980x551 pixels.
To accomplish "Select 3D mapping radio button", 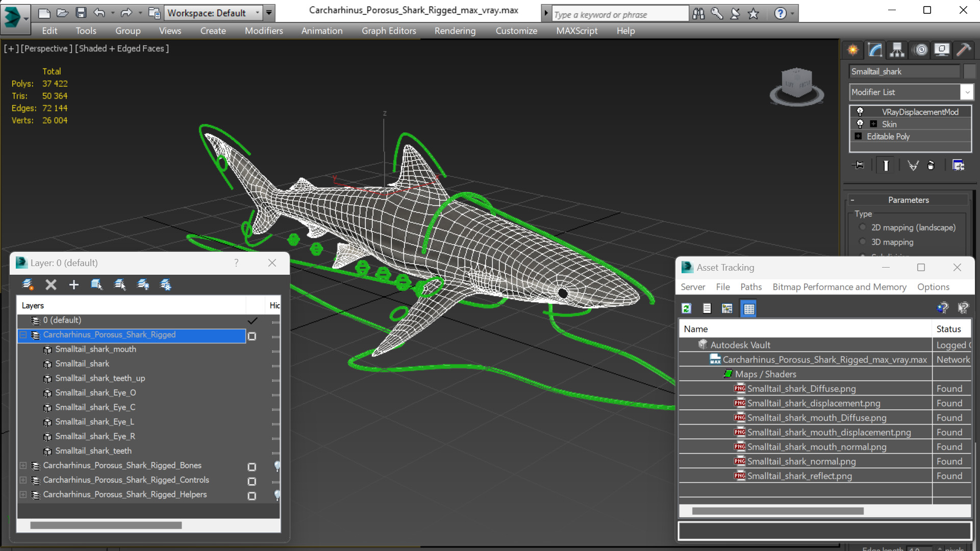I will pos(863,242).
